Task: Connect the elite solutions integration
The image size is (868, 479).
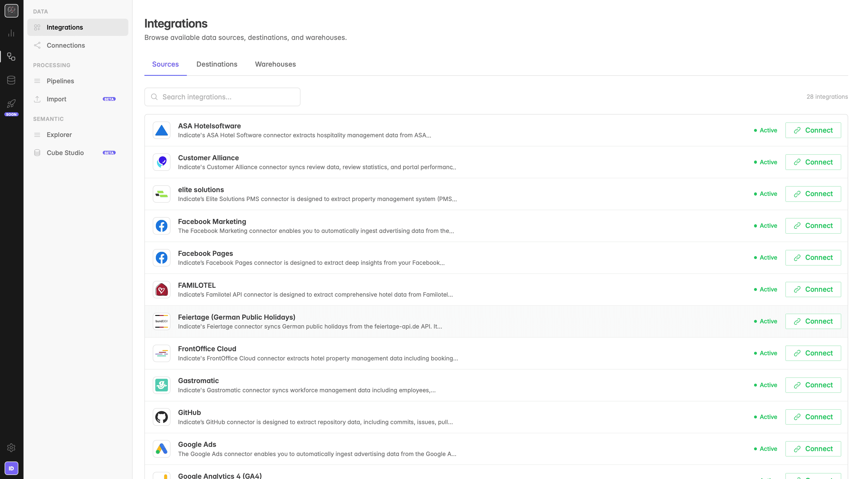Action: tap(813, 194)
